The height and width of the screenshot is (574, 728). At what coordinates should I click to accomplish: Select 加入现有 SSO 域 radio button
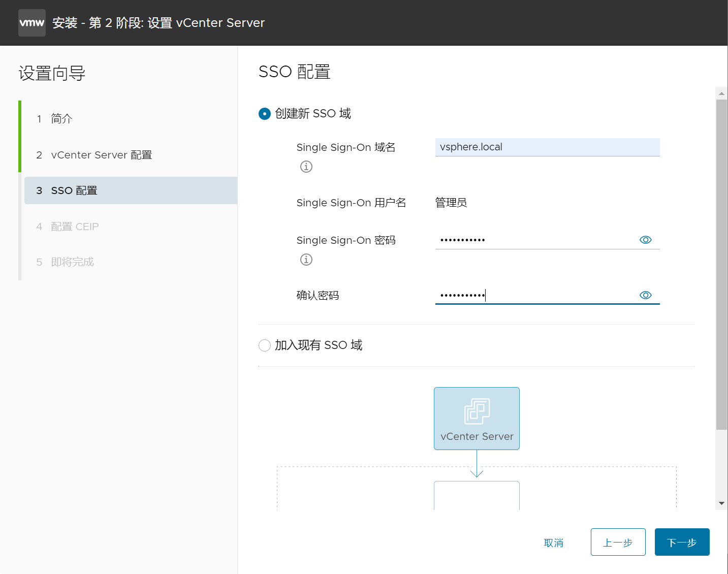265,345
